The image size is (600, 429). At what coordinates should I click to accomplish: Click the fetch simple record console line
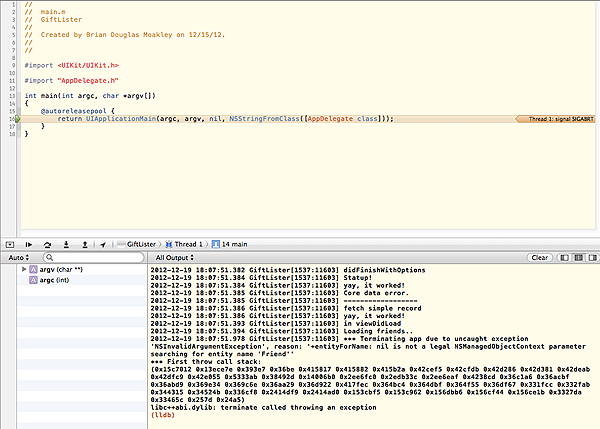286,308
